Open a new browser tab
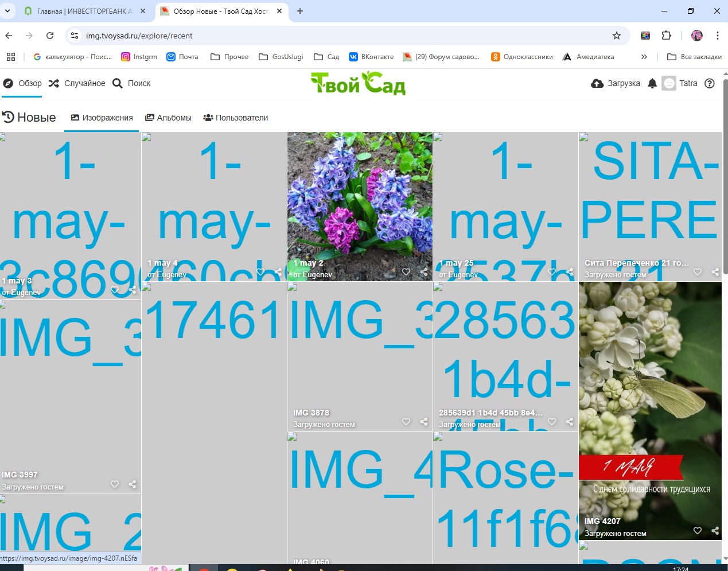 (x=300, y=11)
